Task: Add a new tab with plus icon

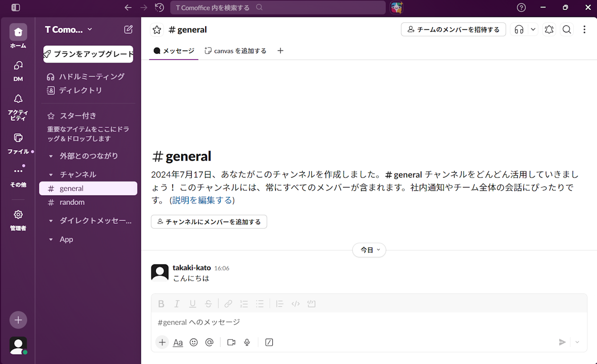Action: point(280,51)
